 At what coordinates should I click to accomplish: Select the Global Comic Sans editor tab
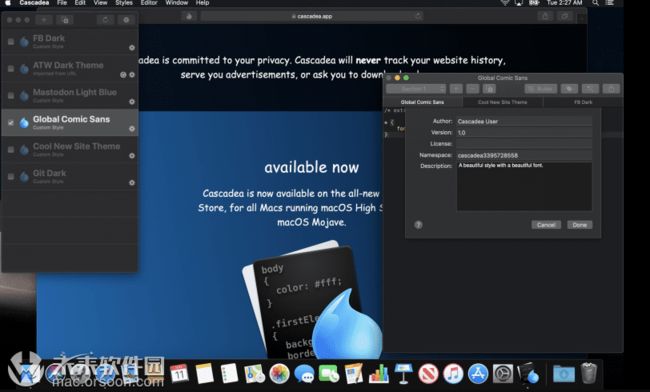[422, 102]
